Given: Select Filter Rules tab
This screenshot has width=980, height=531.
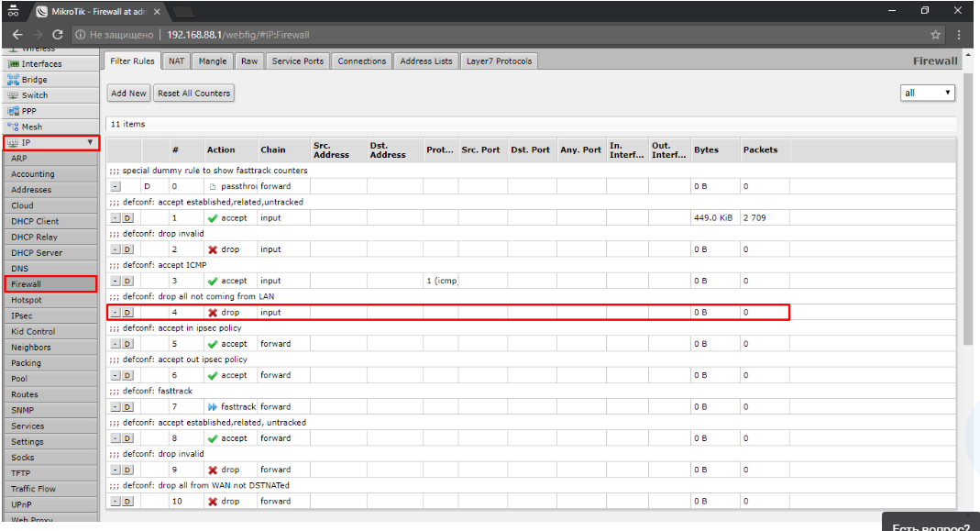Looking at the screenshot, I should point(133,61).
